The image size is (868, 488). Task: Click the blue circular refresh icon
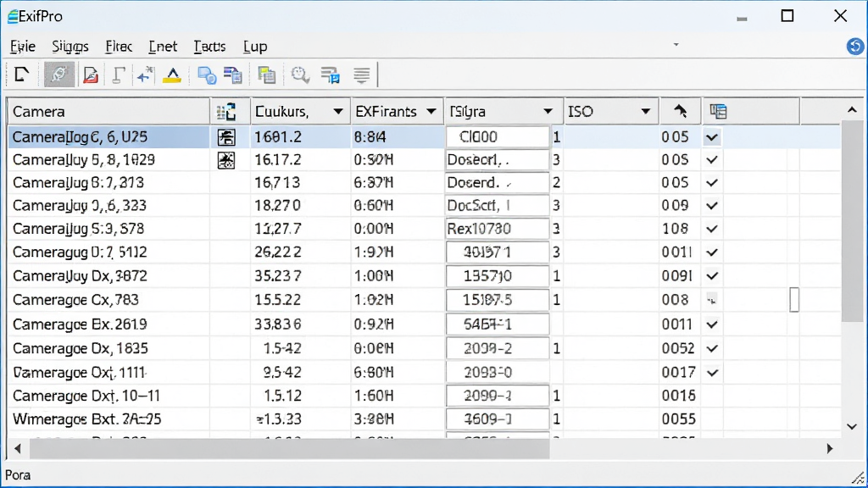[x=855, y=46]
